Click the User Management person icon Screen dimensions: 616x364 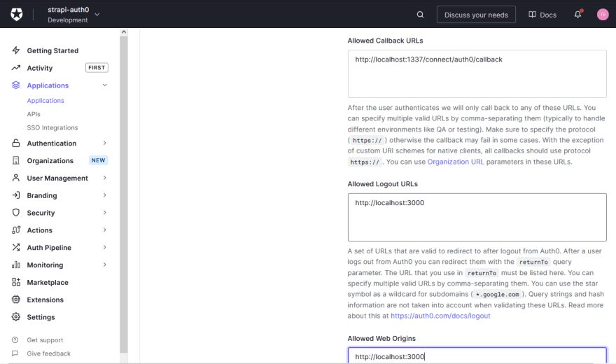pyautogui.click(x=15, y=178)
